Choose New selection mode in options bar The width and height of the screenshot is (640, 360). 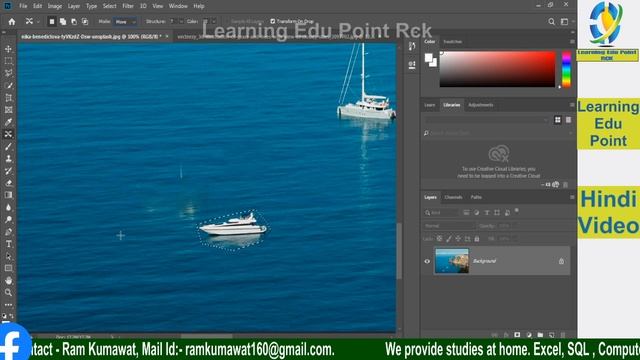(52, 22)
